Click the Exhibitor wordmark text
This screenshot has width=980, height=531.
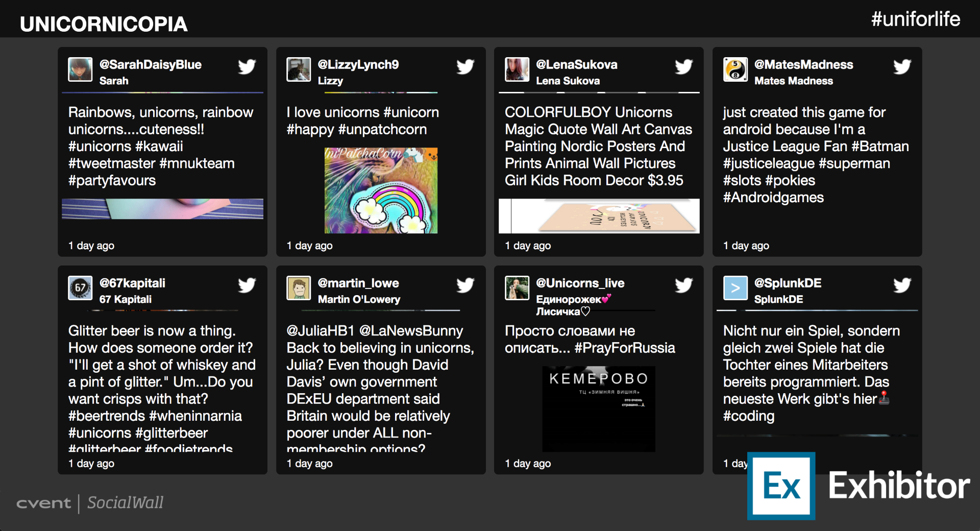[x=899, y=486]
